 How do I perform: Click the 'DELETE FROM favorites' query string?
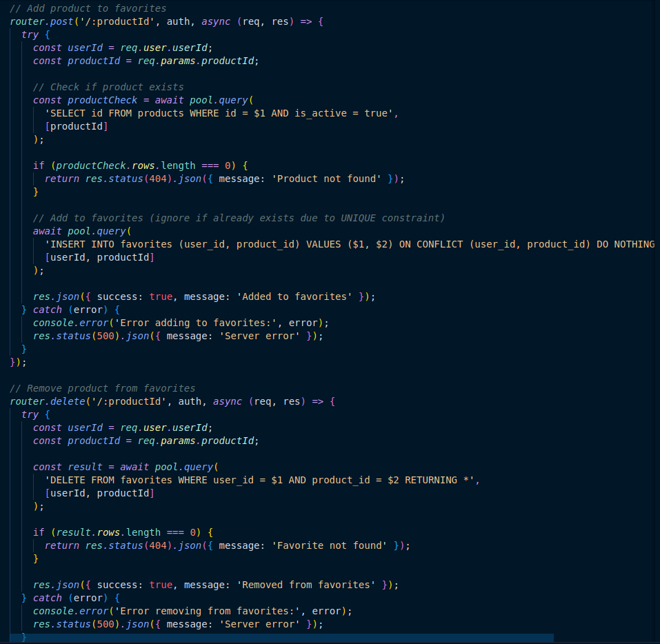pos(262,480)
